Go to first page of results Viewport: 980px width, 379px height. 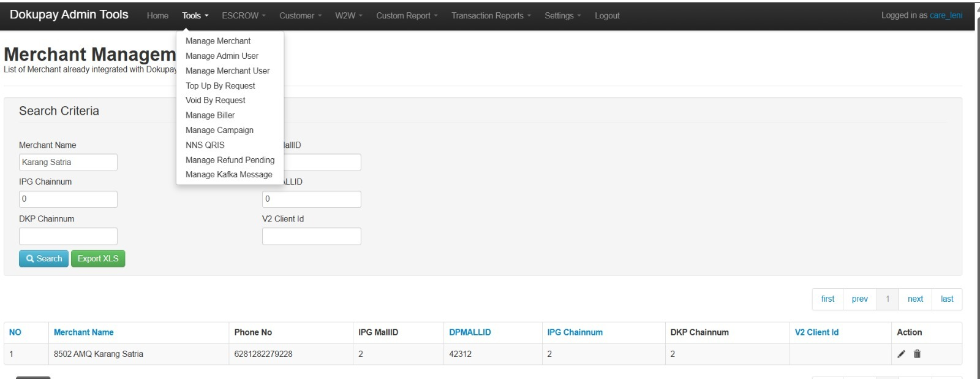click(x=827, y=299)
